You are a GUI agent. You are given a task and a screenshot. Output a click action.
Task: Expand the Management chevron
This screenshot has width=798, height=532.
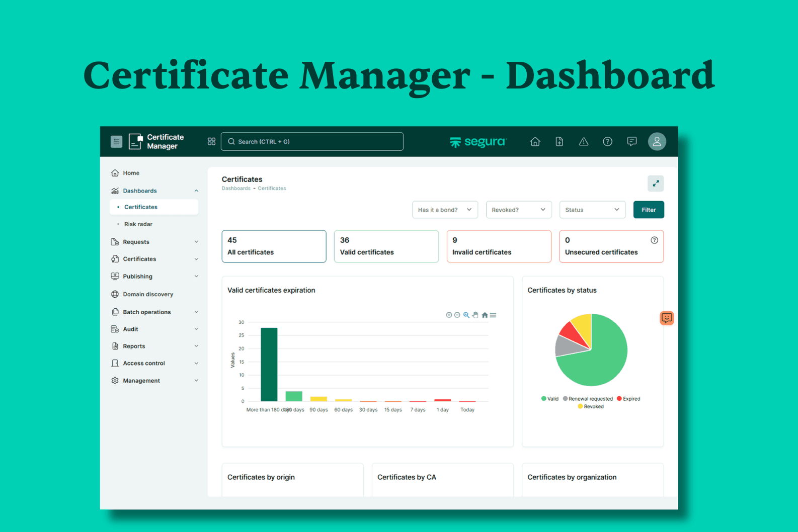tap(196, 381)
